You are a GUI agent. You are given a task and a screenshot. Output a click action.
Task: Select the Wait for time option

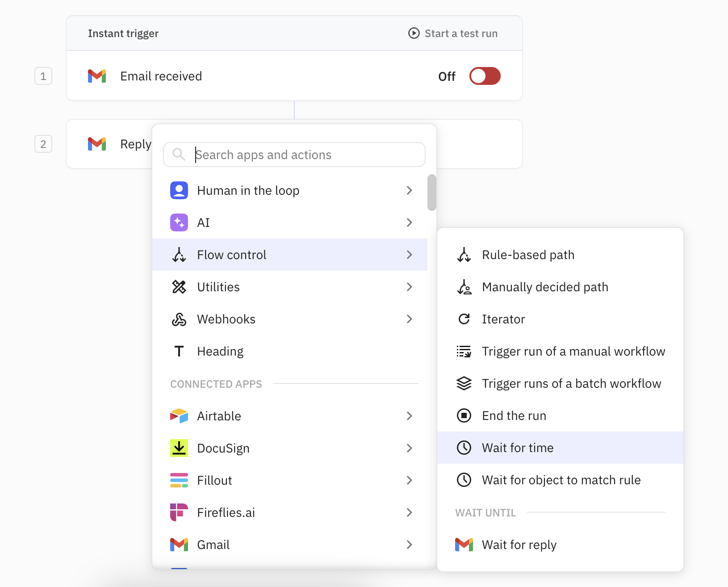(x=518, y=448)
